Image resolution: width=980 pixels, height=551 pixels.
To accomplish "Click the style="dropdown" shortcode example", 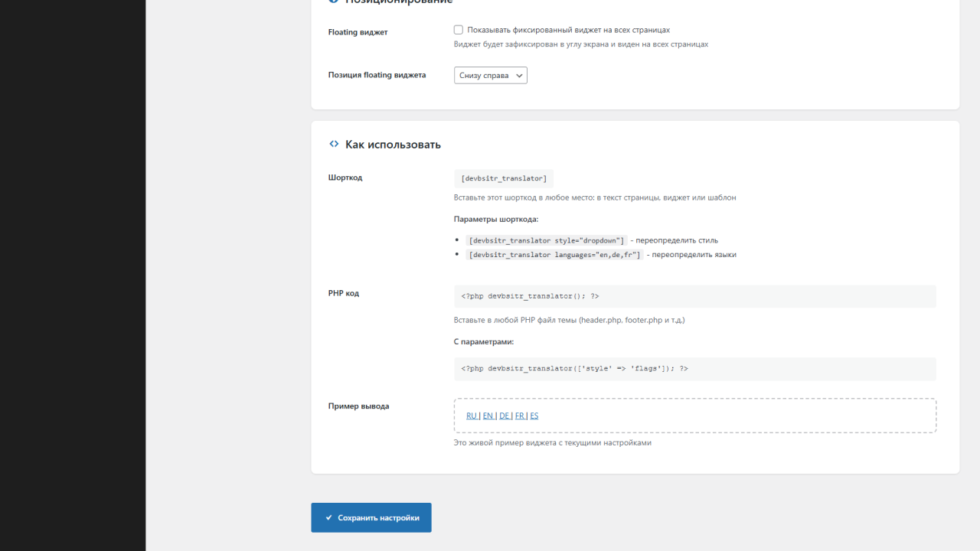I will click(x=547, y=240).
